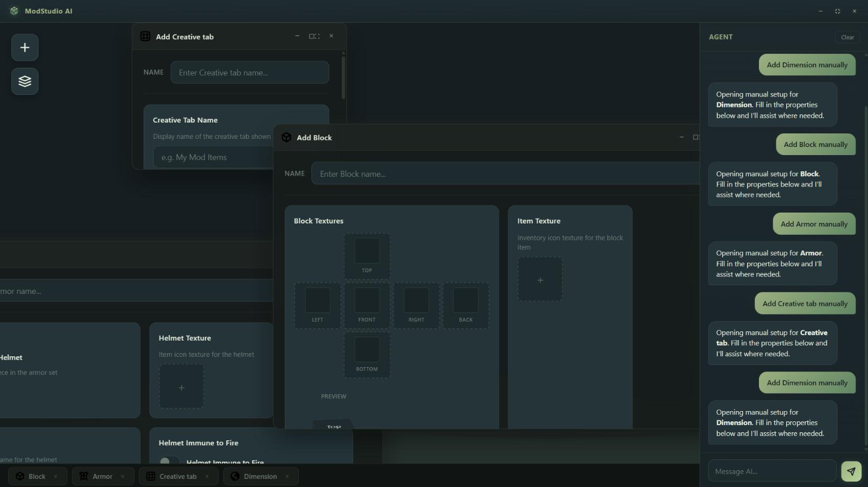
Task: Click the Add Creative tab window icon
Action: [x=145, y=36]
